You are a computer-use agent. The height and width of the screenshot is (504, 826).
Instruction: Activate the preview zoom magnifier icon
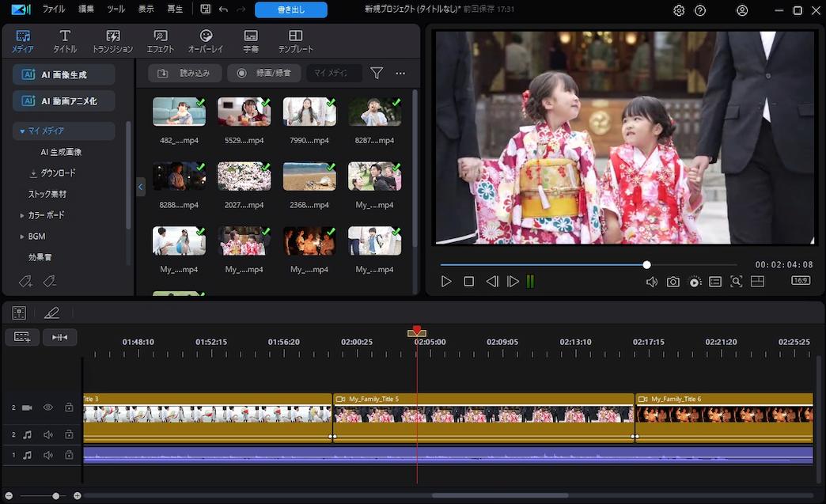pyautogui.click(x=737, y=281)
